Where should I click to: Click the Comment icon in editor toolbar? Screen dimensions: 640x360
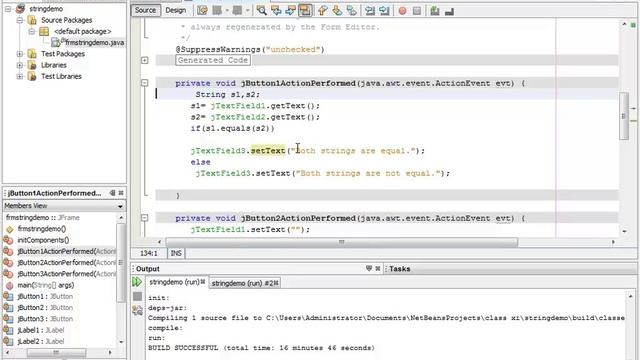435,11
